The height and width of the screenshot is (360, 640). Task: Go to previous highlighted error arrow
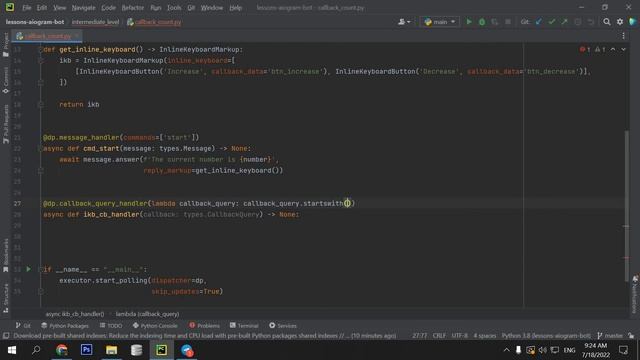point(613,49)
